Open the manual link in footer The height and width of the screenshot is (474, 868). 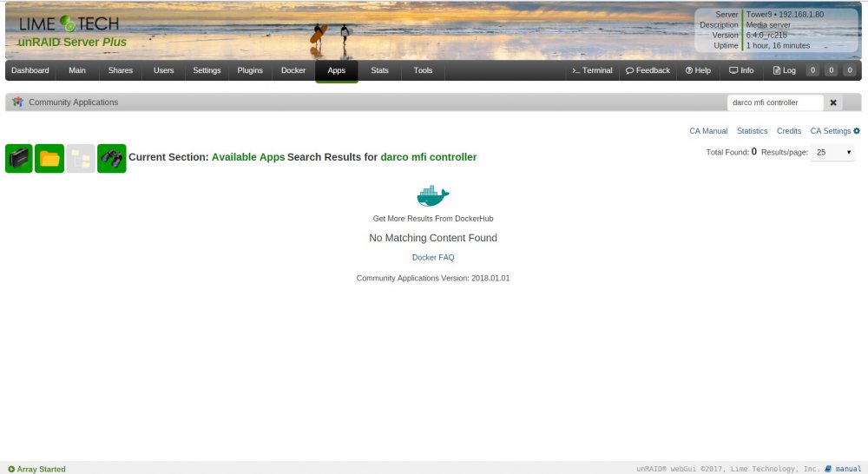tap(847, 469)
